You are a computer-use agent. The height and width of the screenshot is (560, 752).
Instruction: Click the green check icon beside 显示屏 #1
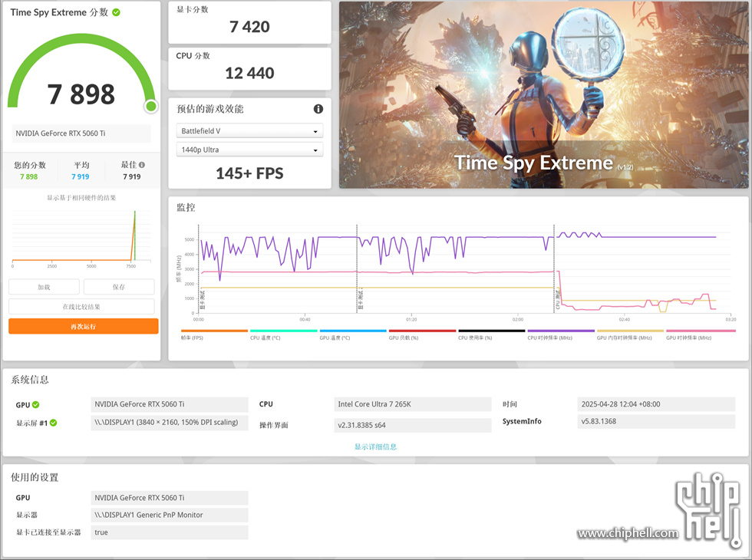click(53, 423)
